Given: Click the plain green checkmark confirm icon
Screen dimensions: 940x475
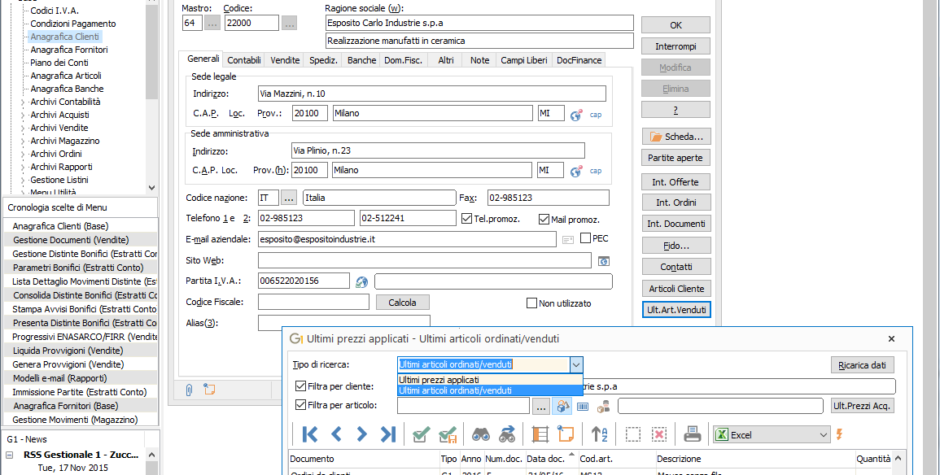Looking at the screenshot, I should tap(421, 434).
